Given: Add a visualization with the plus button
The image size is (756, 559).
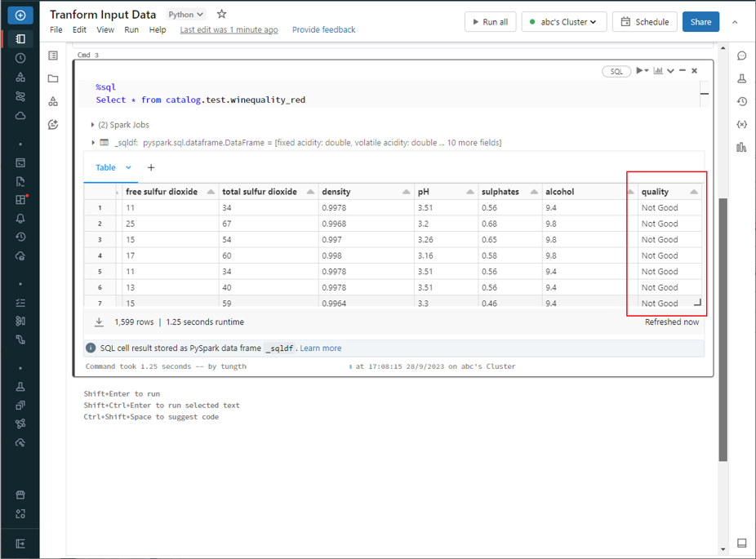Looking at the screenshot, I should (151, 167).
